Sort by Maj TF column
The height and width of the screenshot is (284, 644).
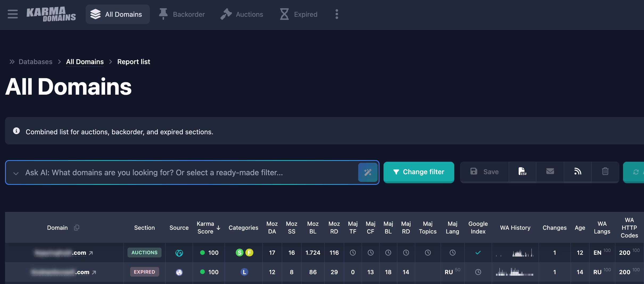point(353,228)
